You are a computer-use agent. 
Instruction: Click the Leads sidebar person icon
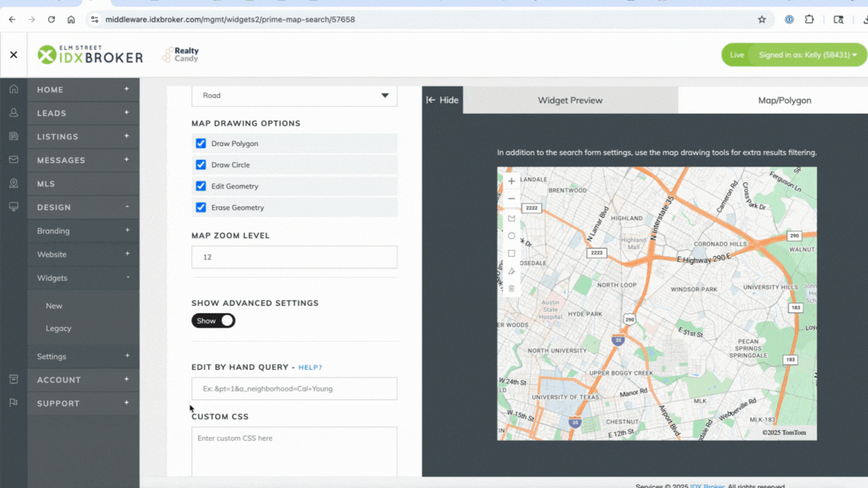tap(14, 112)
